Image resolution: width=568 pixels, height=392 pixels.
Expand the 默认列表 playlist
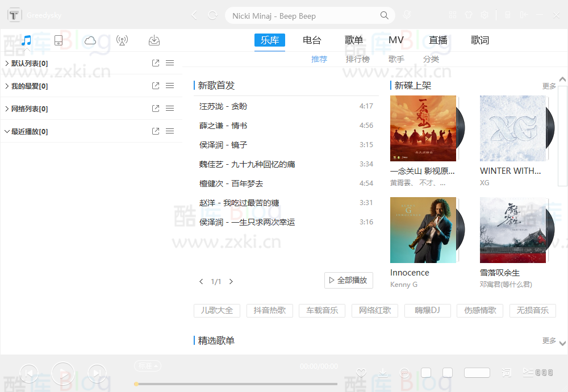pos(7,63)
